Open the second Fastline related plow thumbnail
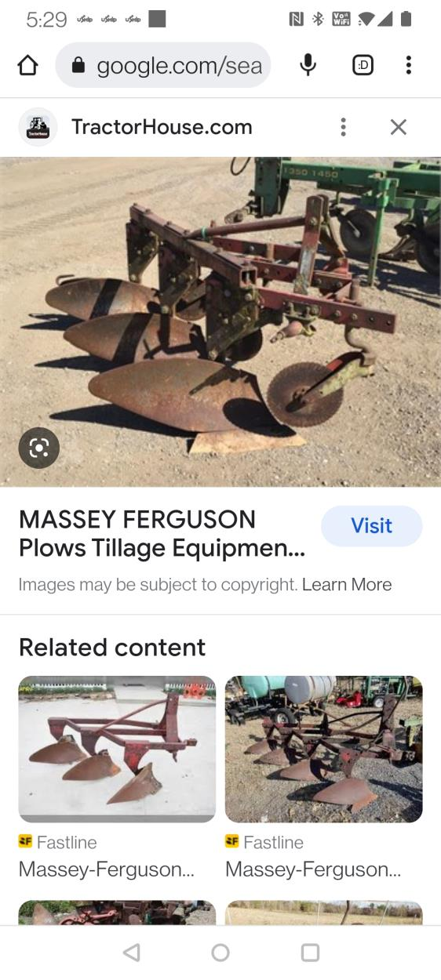Screen dimensions: 441x980 323,749
